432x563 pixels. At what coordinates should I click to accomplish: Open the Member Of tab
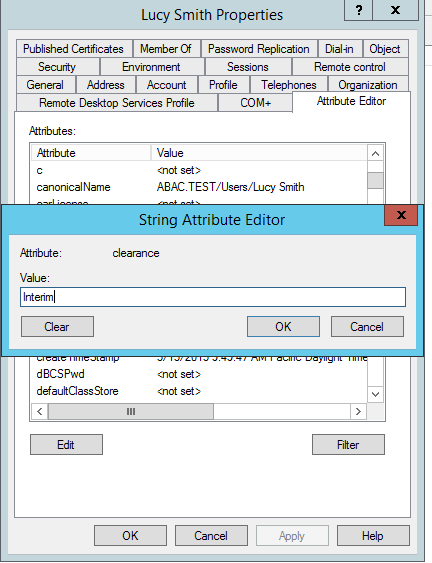166,48
